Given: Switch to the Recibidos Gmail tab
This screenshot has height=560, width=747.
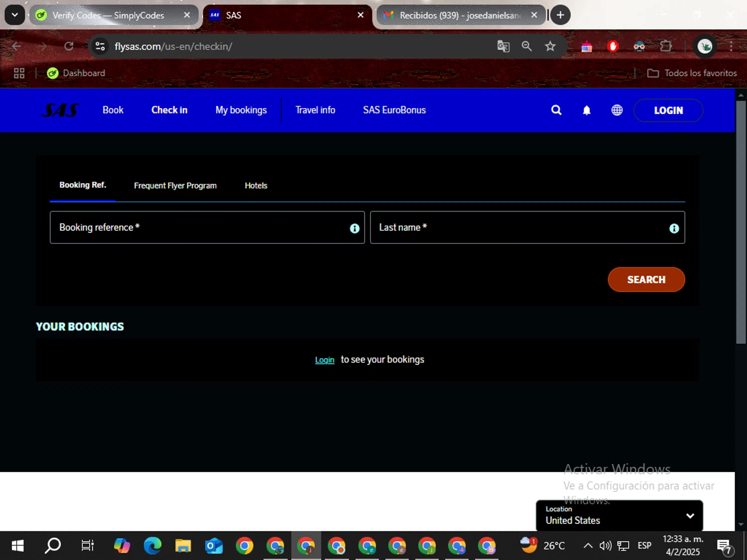Looking at the screenshot, I should (461, 15).
